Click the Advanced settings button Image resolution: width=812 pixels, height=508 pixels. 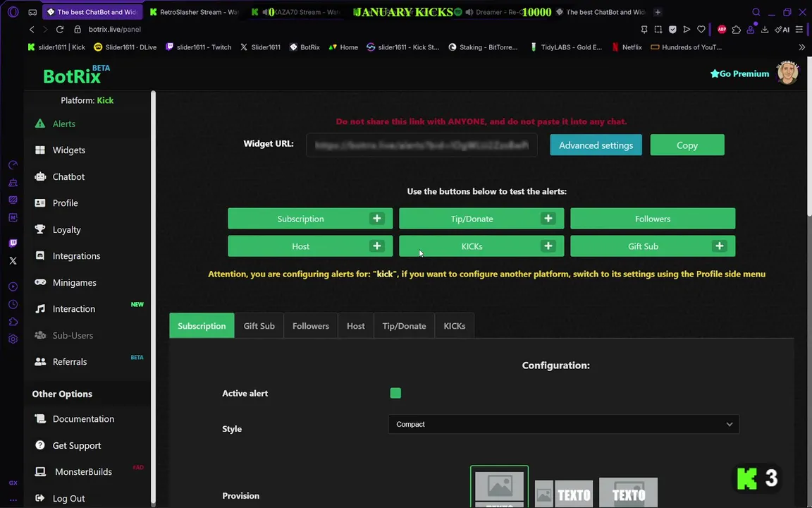(596, 145)
